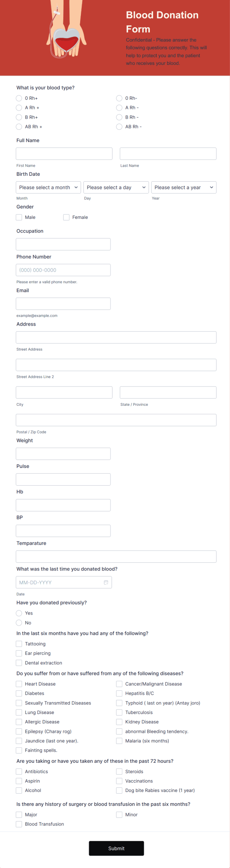Image resolution: width=230 pixels, height=868 pixels.
Task: Focus the Phone Number field
Action: click(63, 270)
